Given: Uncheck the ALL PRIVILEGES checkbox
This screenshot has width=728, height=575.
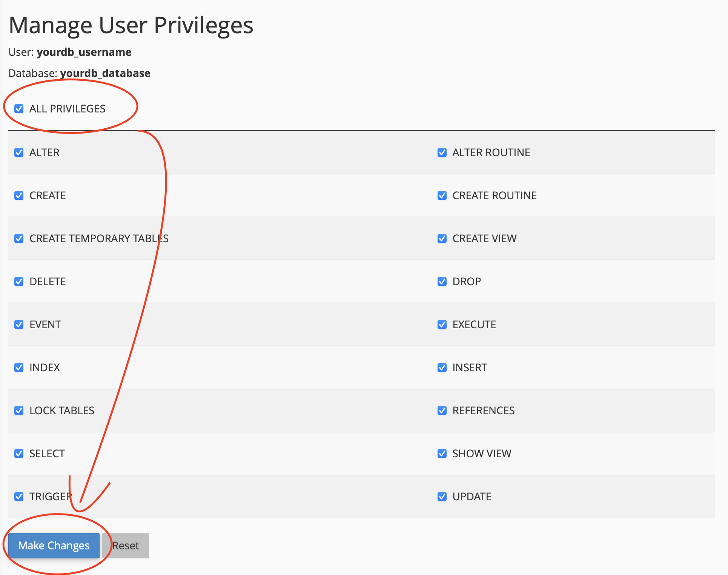Looking at the screenshot, I should tap(19, 109).
